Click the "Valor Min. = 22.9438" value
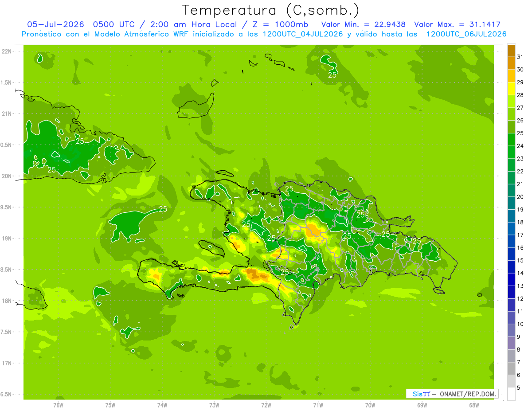Image resolution: width=532 pixels, height=411 pixels. point(363,24)
